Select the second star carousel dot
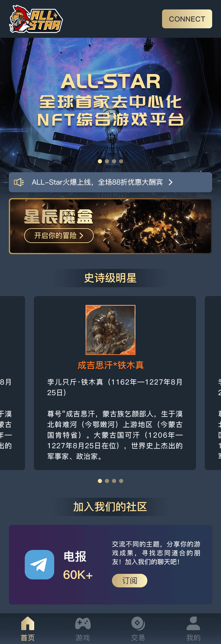The height and width of the screenshot is (644, 221). (107, 481)
